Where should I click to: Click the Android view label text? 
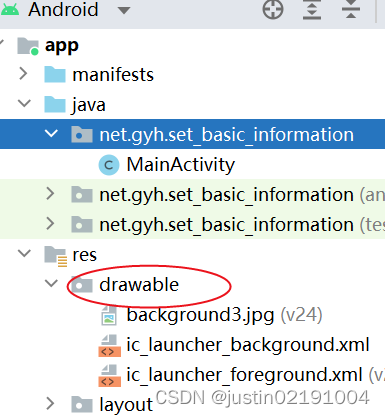click(63, 9)
